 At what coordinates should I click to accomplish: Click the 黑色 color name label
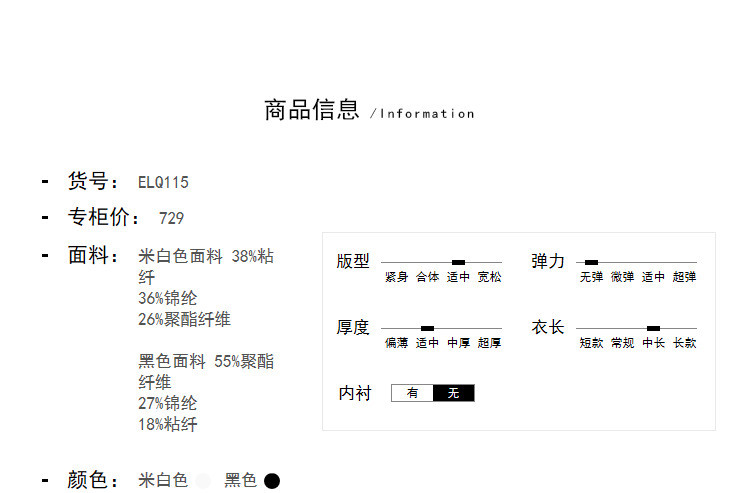pyautogui.click(x=240, y=481)
